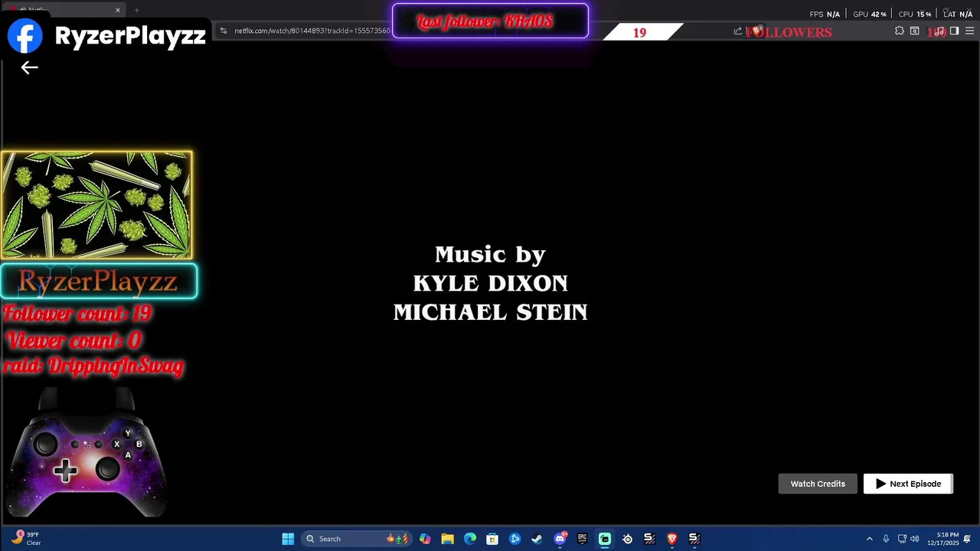Click the FPS N/A readout
The image size is (980, 551).
click(x=825, y=14)
